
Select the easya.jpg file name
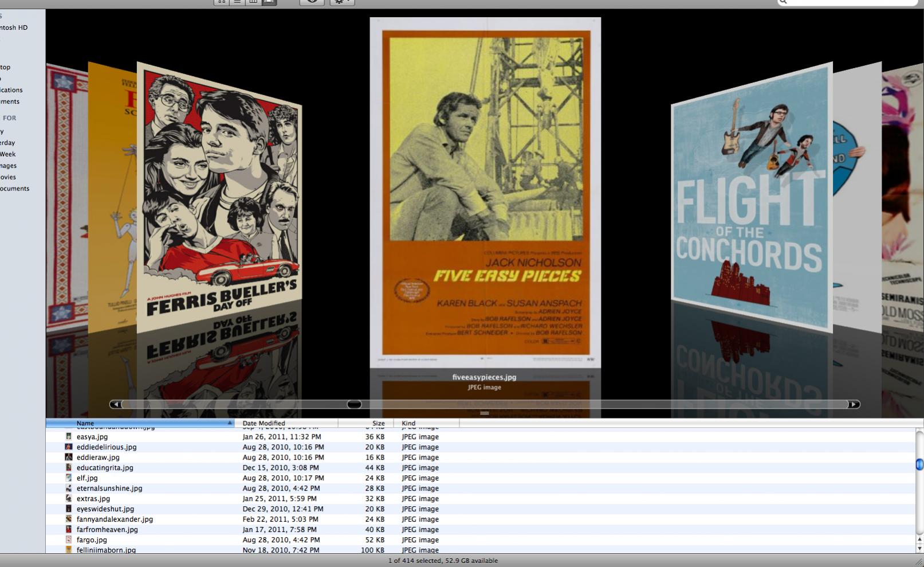[92, 437]
